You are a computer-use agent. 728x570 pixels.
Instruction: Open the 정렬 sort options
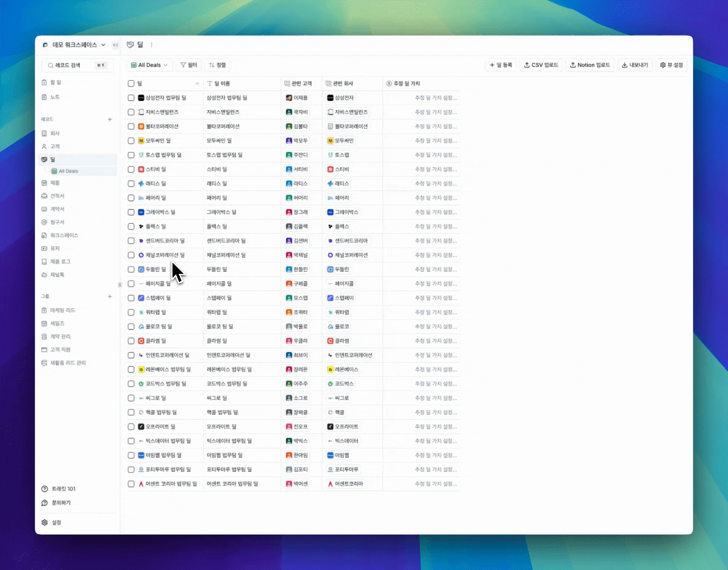coord(217,65)
